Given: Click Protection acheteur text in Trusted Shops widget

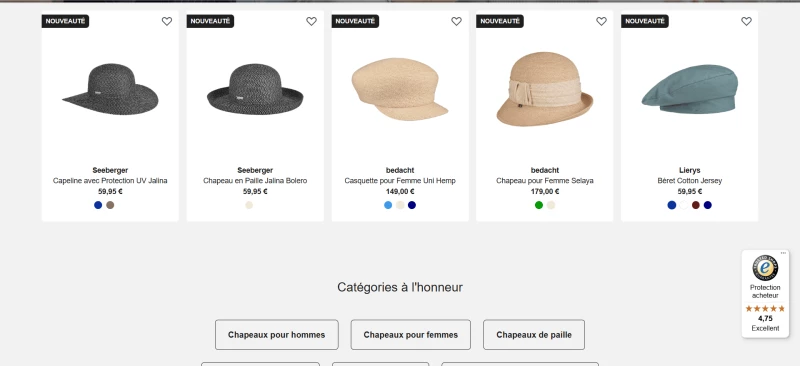Looking at the screenshot, I should 765,291.
